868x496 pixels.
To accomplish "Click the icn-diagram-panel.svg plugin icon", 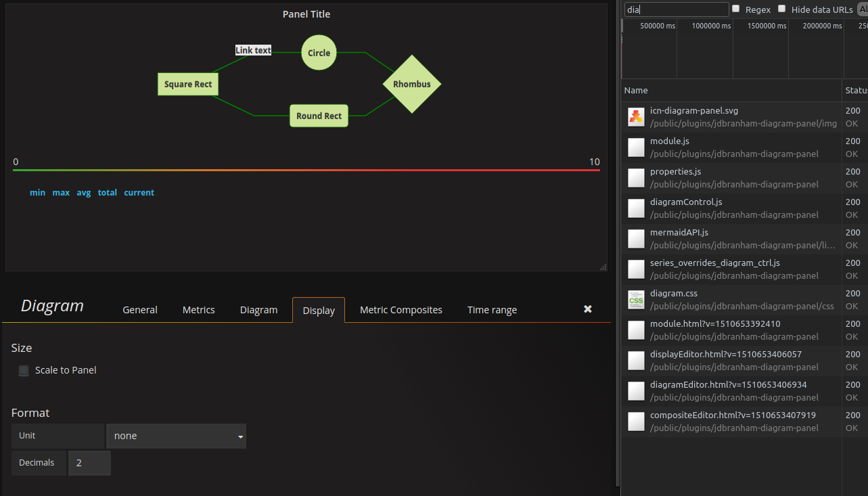I will [636, 116].
